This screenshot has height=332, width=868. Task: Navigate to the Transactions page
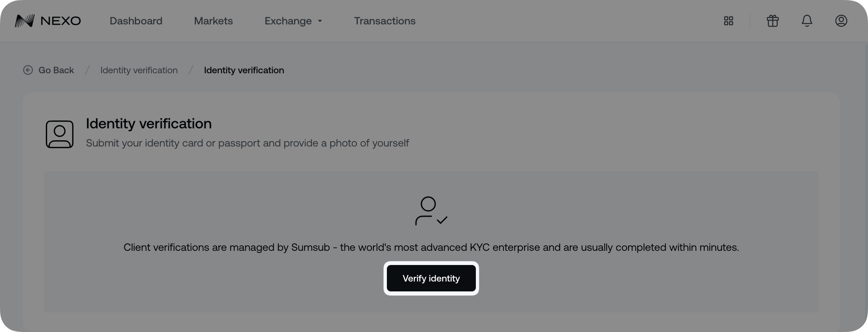coord(385,20)
